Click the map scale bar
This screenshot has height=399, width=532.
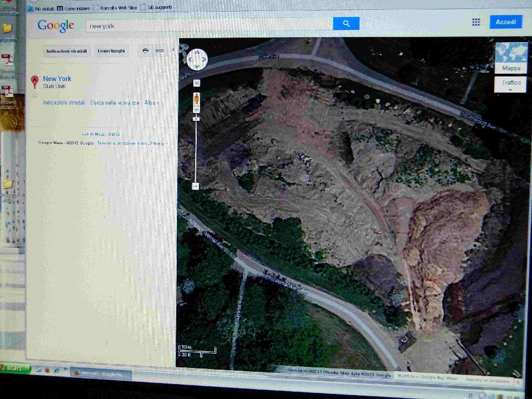click(197, 351)
